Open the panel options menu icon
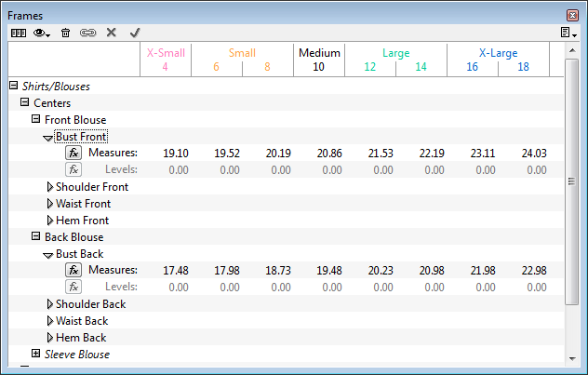This screenshot has height=375, width=588. (567, 33)
